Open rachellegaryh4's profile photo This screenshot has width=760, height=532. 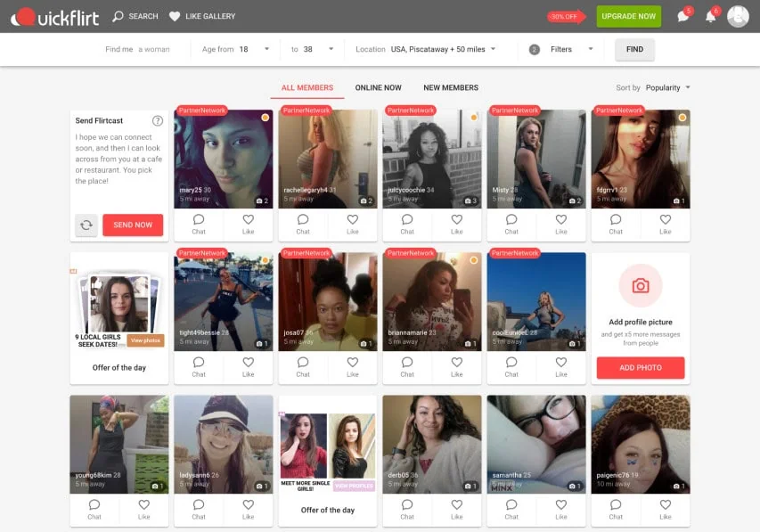[328, 156]
